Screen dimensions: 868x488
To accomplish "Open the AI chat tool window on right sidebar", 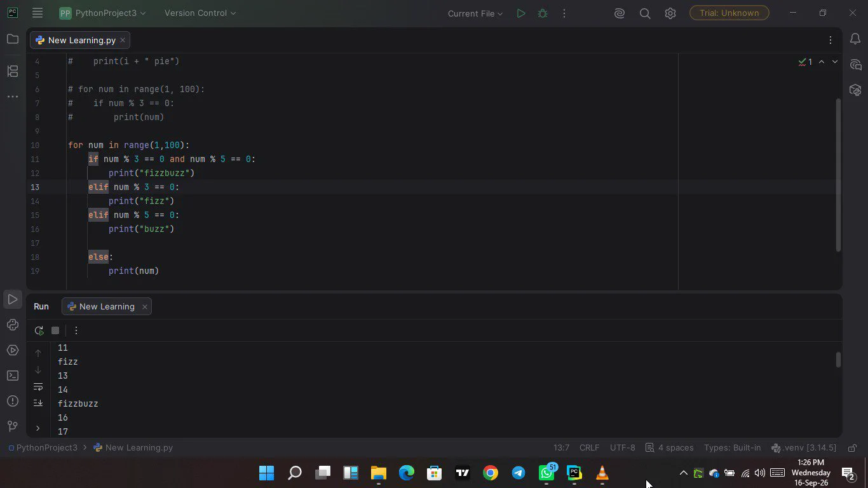I will [x=855, y=65].
